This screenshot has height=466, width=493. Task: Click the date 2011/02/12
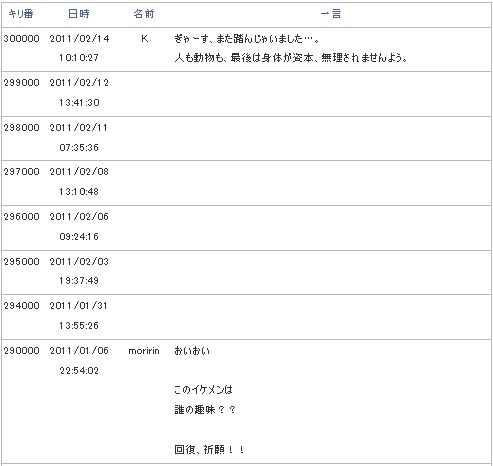point(79,83)
